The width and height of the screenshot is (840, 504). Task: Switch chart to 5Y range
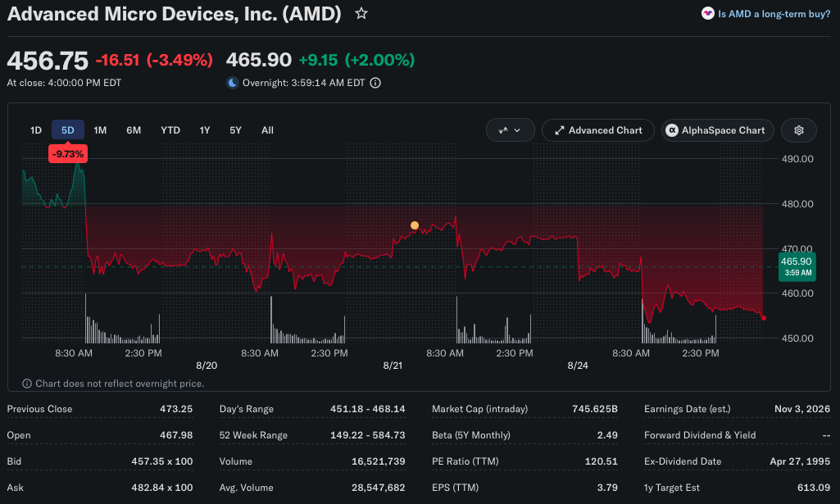coord(235,130)
